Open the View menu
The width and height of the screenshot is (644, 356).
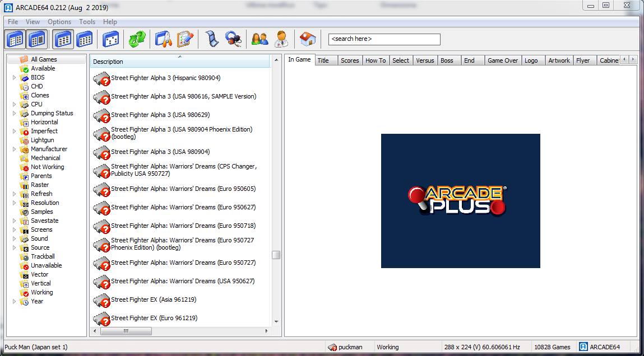pos(33,22)
